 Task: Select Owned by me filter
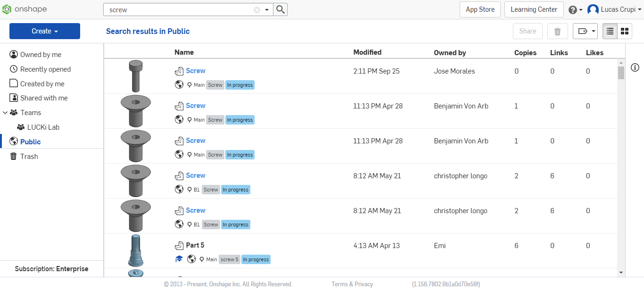tap(41, 55)
